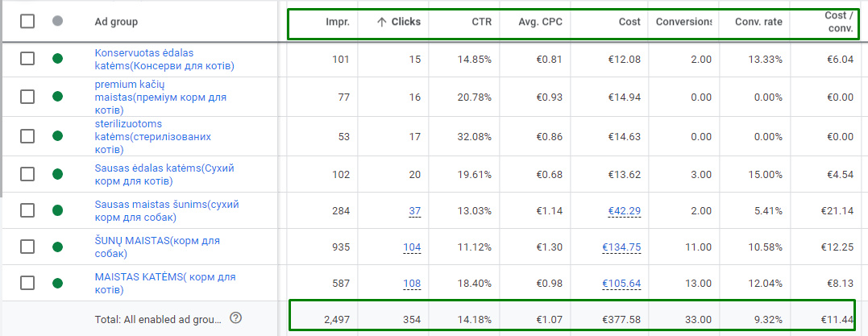Click the Ad group column header
The height and width of the screenshot is (336, 868).
114,22
